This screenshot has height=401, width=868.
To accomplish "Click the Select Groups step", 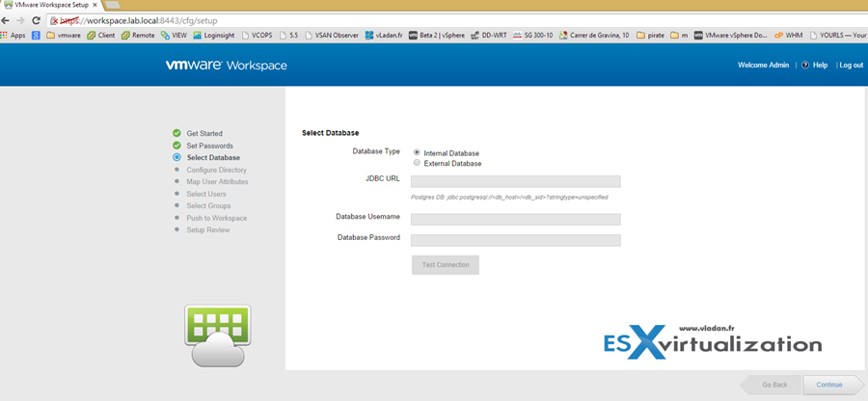I will pyautogui.click(x=208, y=205).
